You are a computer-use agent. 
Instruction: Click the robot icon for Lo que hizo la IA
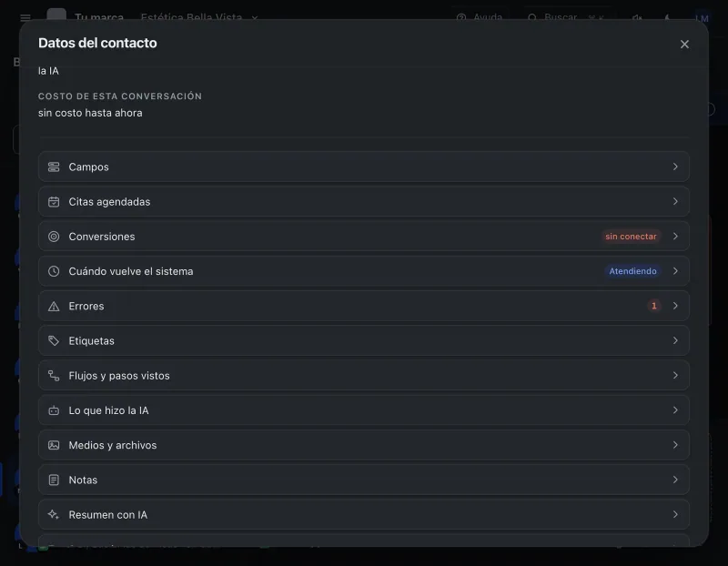point(54,410)
